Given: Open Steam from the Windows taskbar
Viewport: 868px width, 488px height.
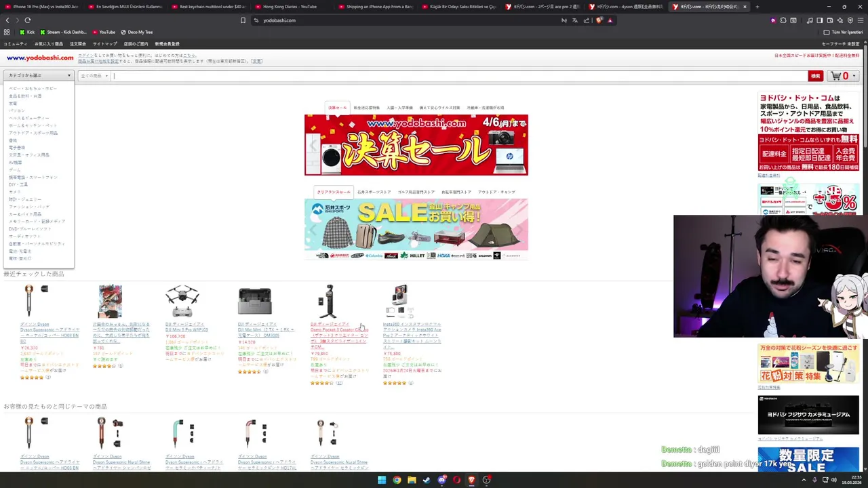Looking at the screenshot, I should click(x=427, y=480).
